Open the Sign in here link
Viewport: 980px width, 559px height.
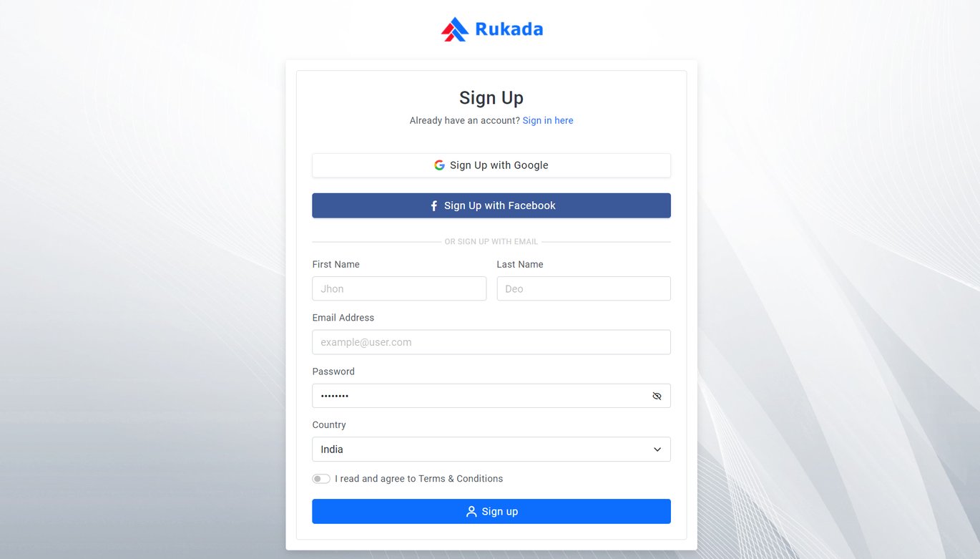tap(548, 120)
